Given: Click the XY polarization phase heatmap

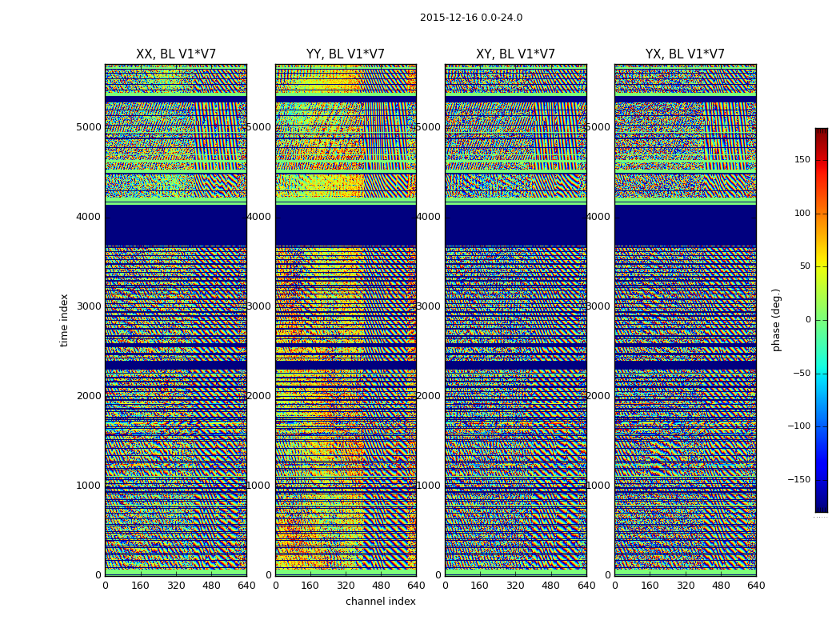Looking at the screenshot, I should click(515, 320).
